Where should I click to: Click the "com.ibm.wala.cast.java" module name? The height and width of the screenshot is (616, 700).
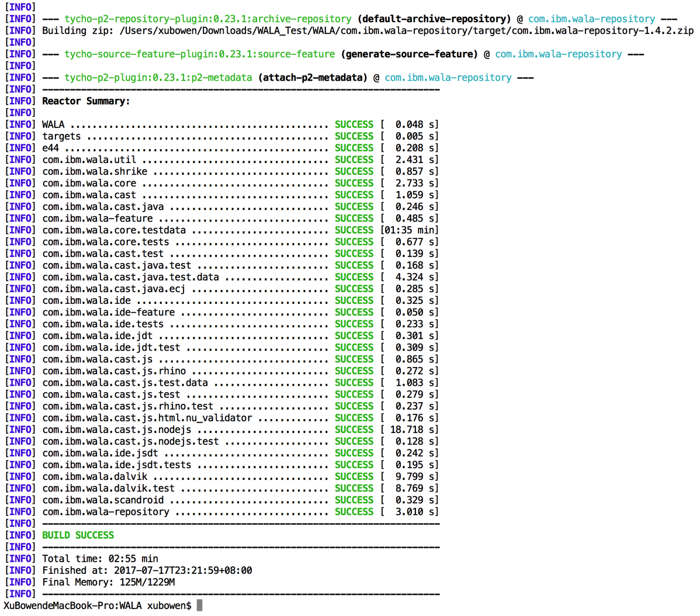pos(103,207)
